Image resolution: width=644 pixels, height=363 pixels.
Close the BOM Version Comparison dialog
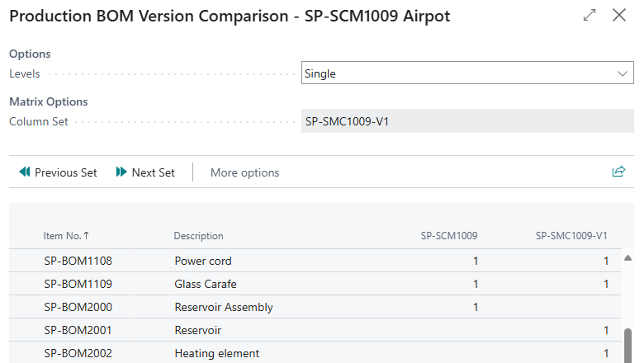(x=619, y=16)
